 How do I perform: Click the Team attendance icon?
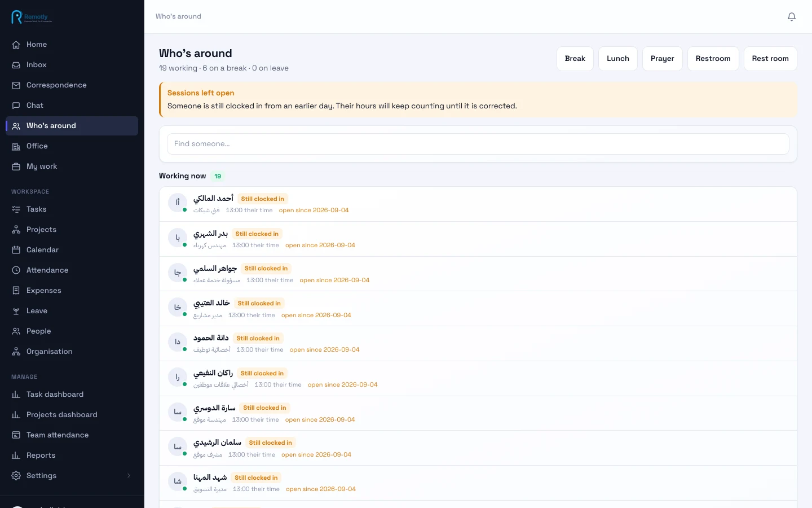(16, 435)
